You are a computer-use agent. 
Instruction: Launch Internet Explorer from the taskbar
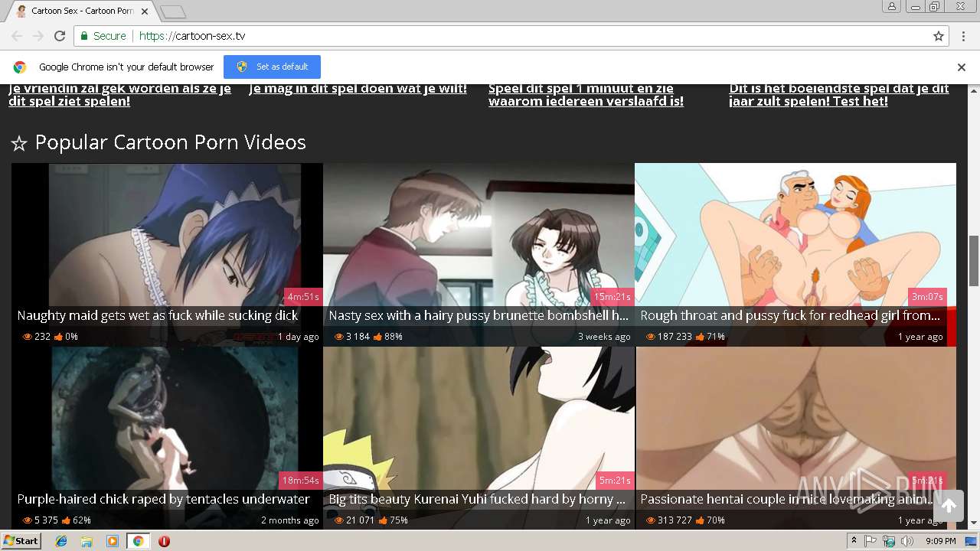tap(61, 541)
